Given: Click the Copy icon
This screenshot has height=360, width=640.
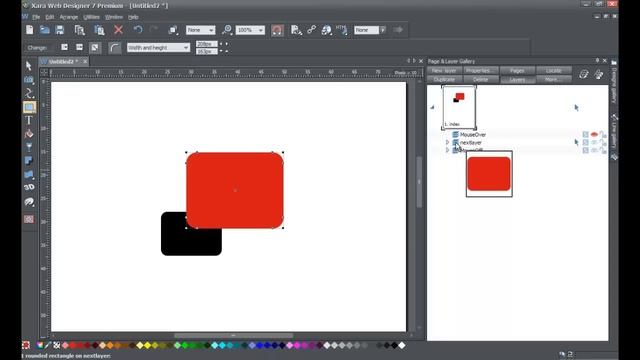Looking at the screenshot, I should point(80,30).
